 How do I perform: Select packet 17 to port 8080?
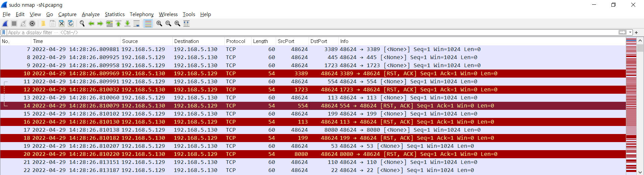coord(313,130)
